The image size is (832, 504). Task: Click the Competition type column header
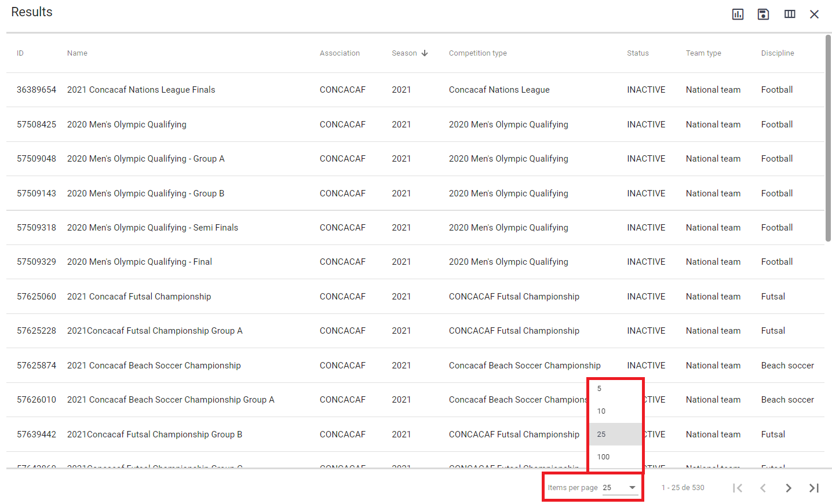click(477, 53)
